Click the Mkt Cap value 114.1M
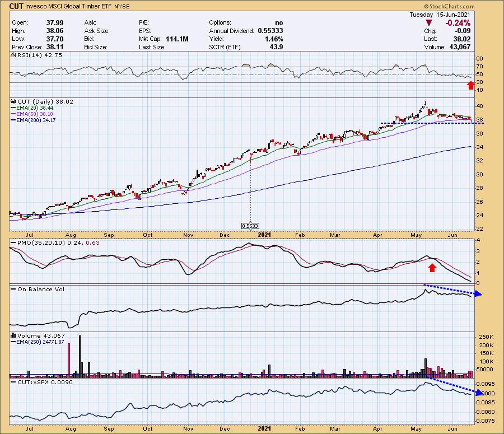Viewport: 504px width, 434px height. 177,39
